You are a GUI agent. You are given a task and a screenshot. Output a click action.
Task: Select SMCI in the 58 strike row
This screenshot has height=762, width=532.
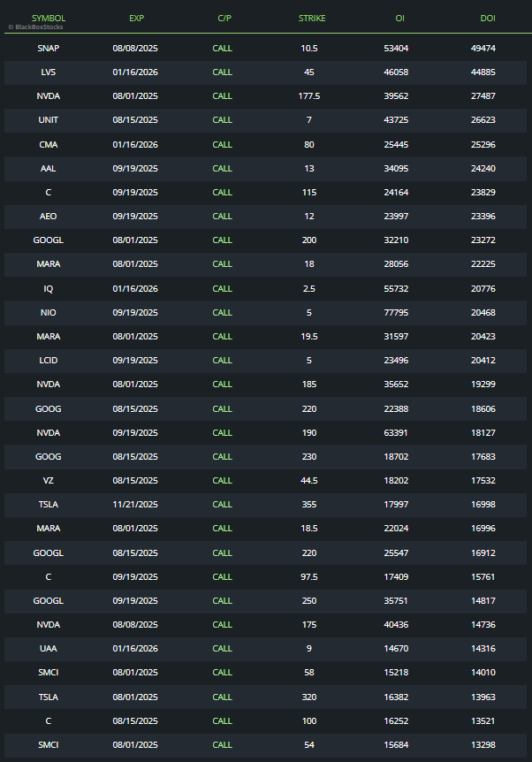point(48,672)
